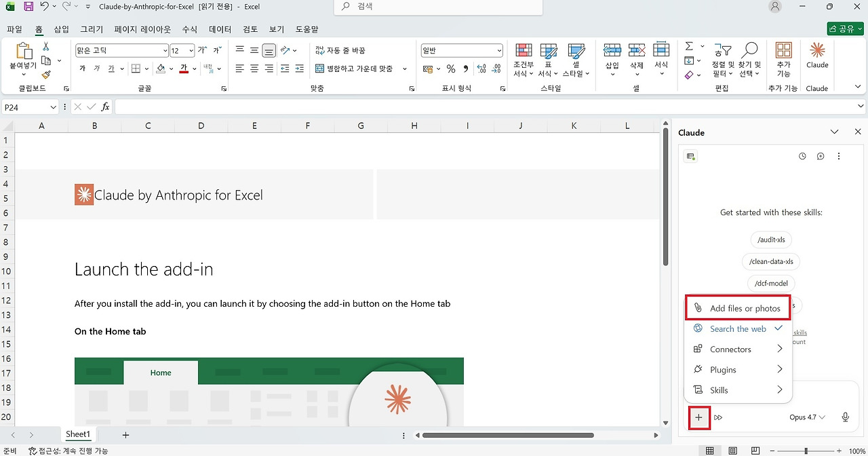
Task: Toggle italic 가 formatting
Action: [96, 69]
